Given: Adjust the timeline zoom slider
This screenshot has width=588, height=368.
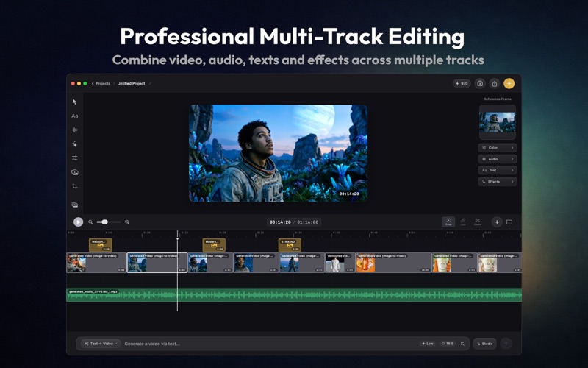Looking at the screenshot, I should 109,222.
